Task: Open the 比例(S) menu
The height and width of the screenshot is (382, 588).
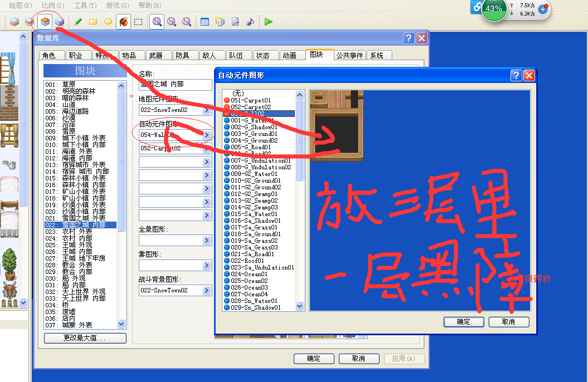Action: point(53,5)
